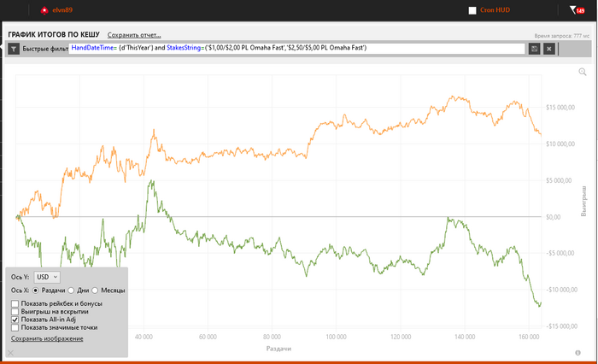Click the 140 000 hands axis tick

pos(465,337)
